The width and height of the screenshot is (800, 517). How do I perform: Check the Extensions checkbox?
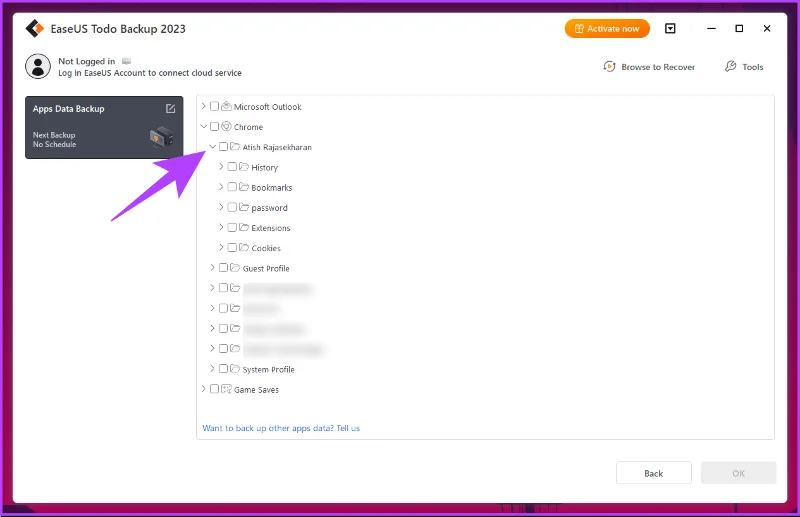point(232,227)
